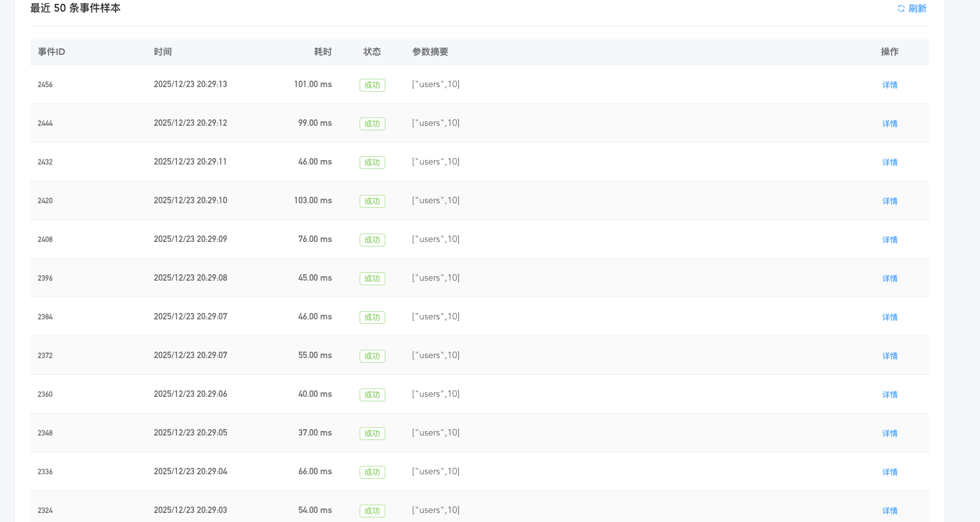Click the 耗时 column header
The height and width of the screenshot is (522, 980).
coord(323,52)
